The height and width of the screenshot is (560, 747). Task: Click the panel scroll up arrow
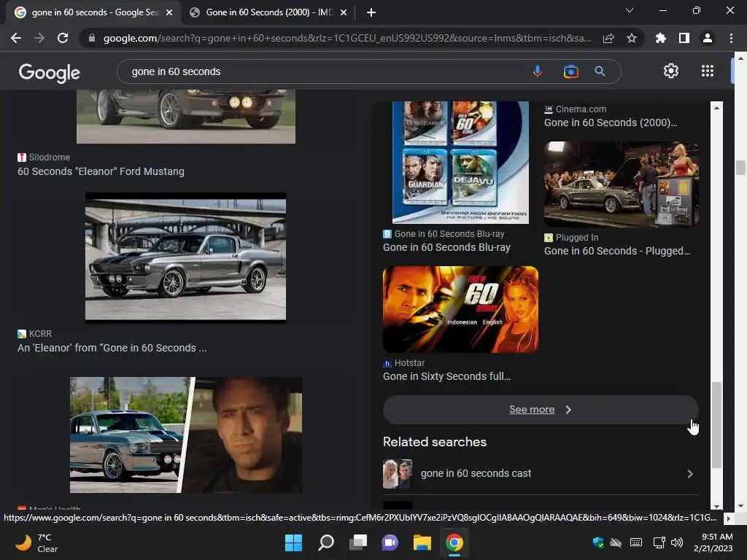[x=716, y=108]
